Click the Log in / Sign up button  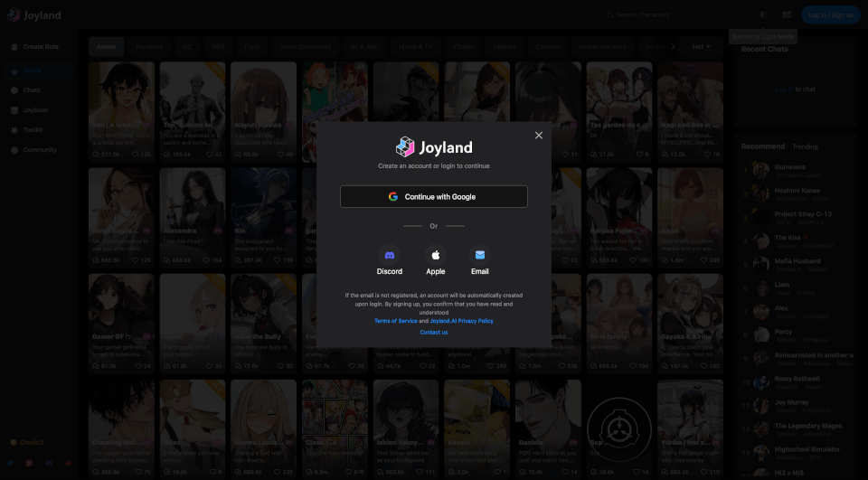(830, 15)
